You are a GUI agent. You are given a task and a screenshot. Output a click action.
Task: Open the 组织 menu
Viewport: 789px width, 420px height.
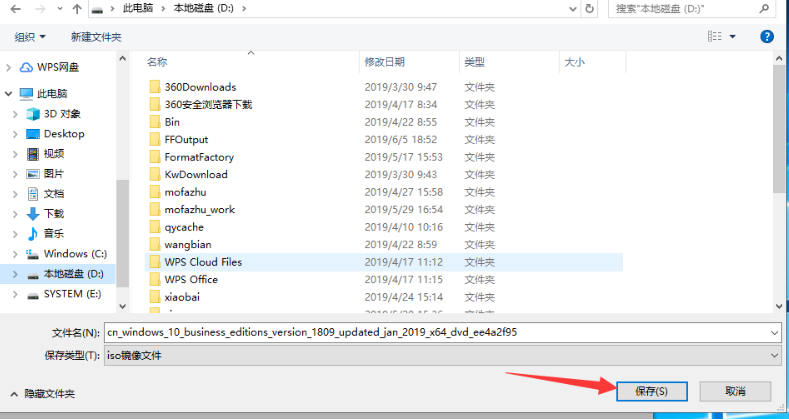pyautogui.click(x=29, y=36)
